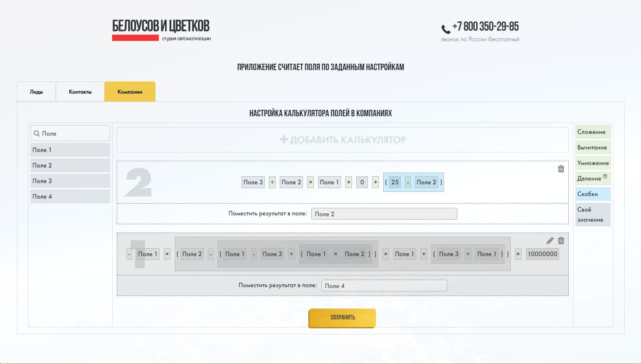Click the Сохранить button
The width and height of the screenshot is (641, 364).
pyautogui.click(x=342, y=318)
